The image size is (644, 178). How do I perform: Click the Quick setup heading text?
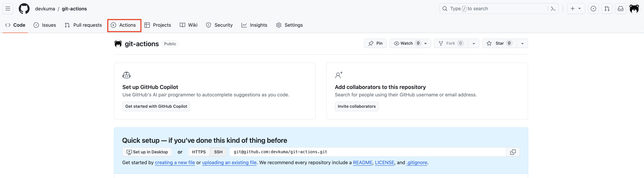click(205, 141)
